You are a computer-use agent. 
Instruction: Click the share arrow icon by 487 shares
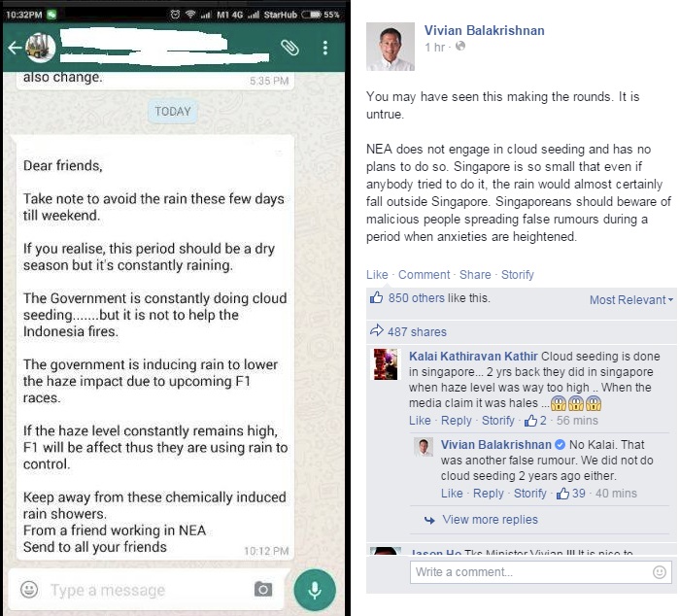pyautogui.click(x=377, y=330)
